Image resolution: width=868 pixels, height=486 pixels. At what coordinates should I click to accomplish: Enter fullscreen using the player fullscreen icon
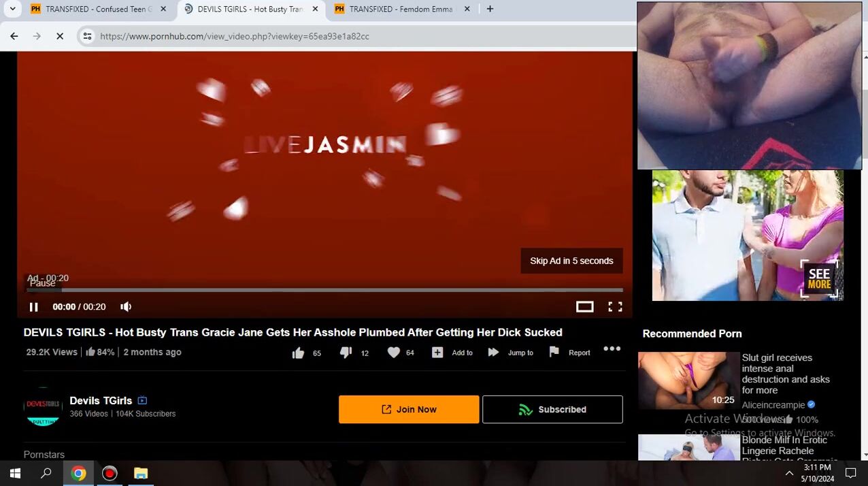point(615,307)
